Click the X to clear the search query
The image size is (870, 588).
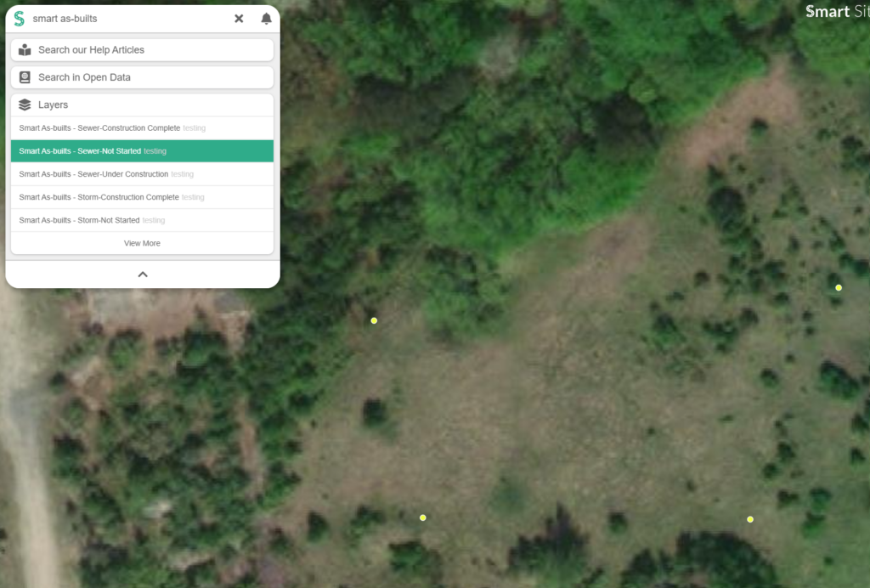point(239,18)
